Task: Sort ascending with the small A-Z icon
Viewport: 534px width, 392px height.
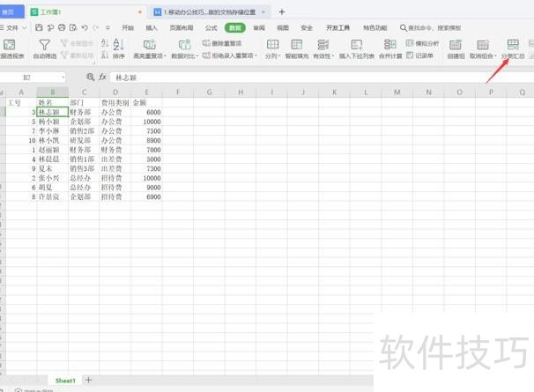Action: pyautogui.click(x=105, y=43)
